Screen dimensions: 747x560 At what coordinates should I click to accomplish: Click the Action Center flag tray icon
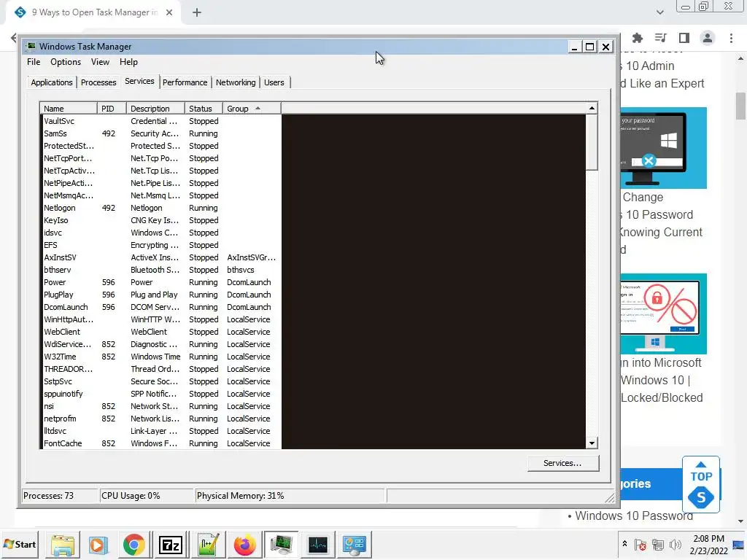click(x=640, y=544)
